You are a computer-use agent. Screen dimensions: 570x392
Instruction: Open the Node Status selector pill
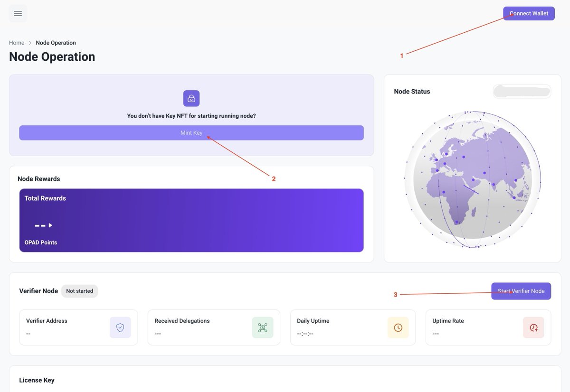coord(522,91)
